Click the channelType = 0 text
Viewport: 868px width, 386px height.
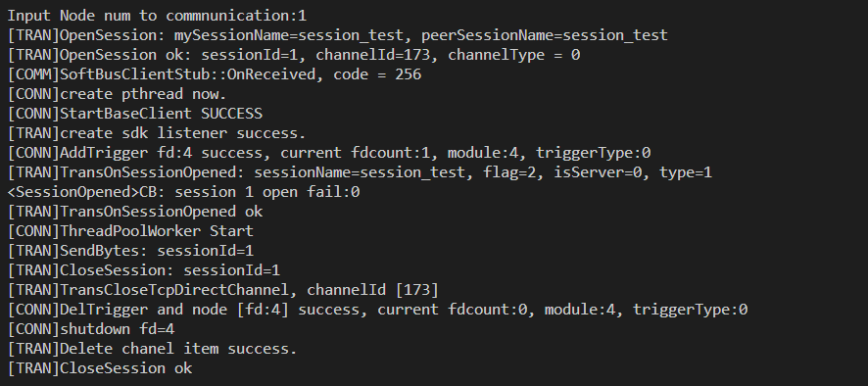coord(513,55)
